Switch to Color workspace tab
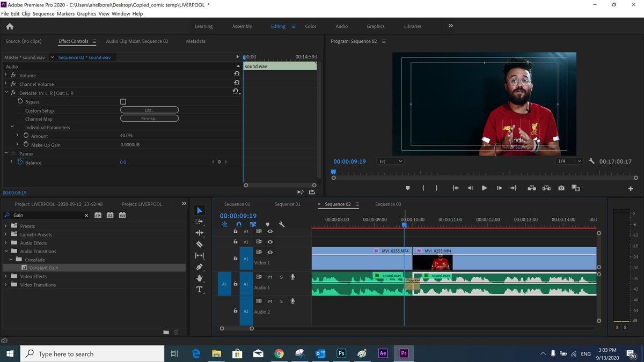 point(311,26)
